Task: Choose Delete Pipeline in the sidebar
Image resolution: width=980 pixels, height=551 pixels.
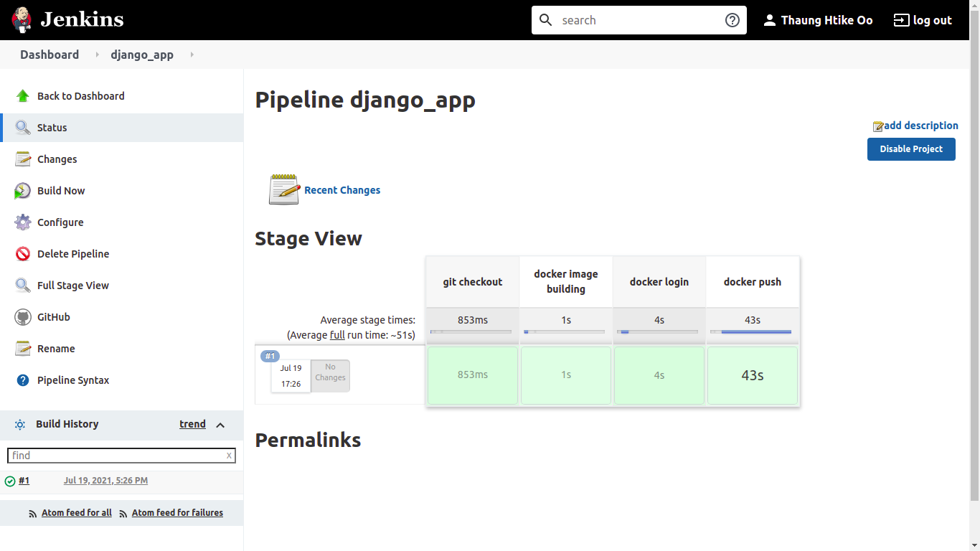Action: click(73, 254)
